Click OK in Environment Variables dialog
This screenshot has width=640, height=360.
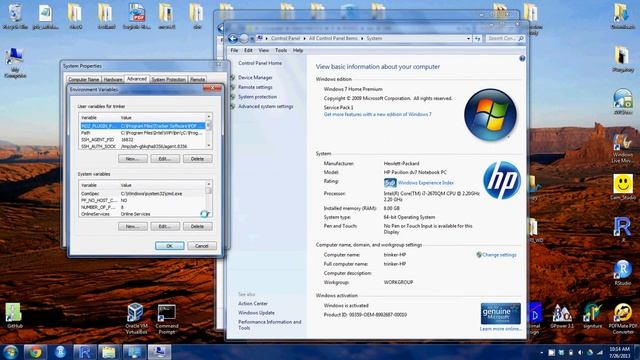click(x=169, y=246)
